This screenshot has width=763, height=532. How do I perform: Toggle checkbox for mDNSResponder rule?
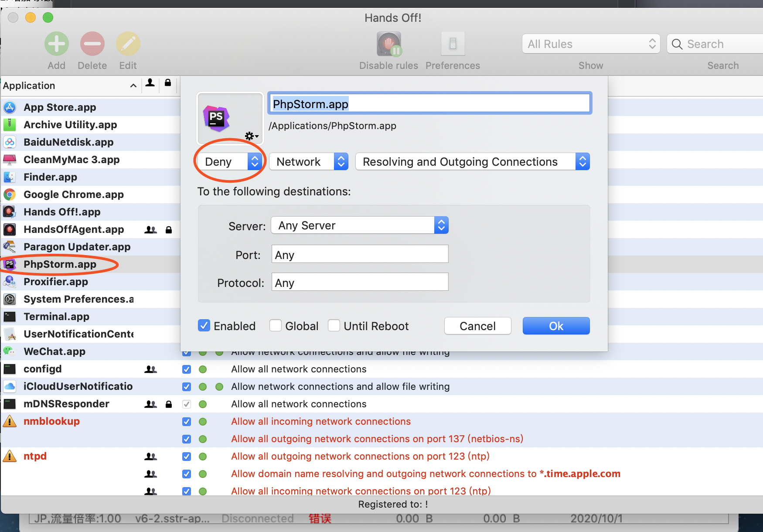pyautogui.click(x=187, y=404)
